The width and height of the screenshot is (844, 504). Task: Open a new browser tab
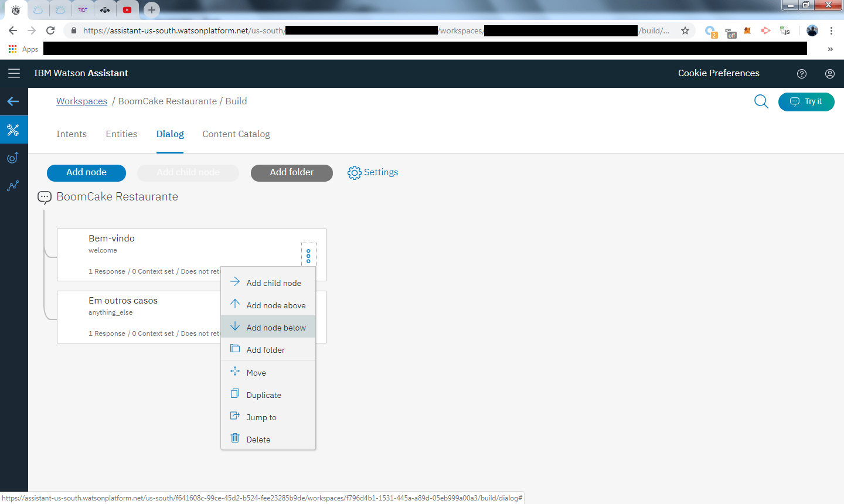click(x=151, y=9)
